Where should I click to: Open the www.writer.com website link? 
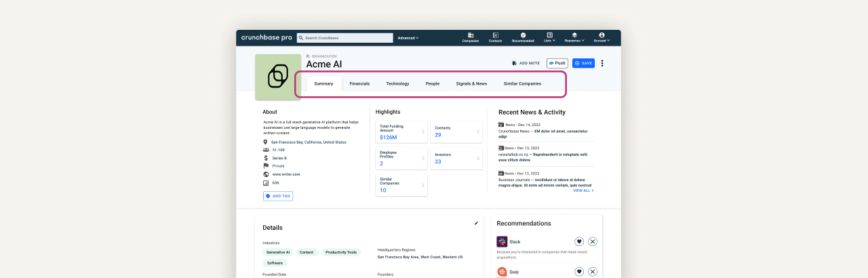pyautogui.click(x=286, y=174)
